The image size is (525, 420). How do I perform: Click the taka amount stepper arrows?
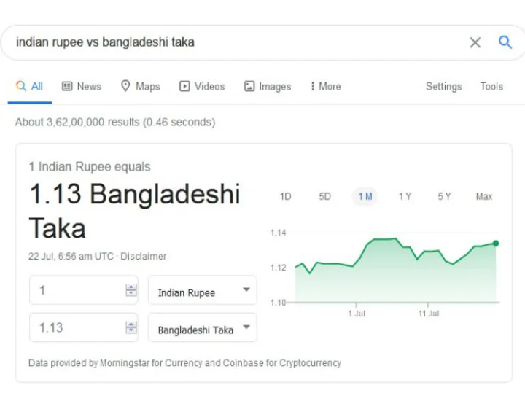(131, 327)
